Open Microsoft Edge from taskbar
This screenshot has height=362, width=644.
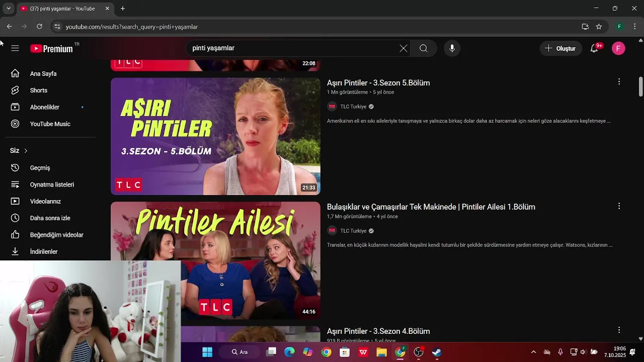click(x=289, y=352)
